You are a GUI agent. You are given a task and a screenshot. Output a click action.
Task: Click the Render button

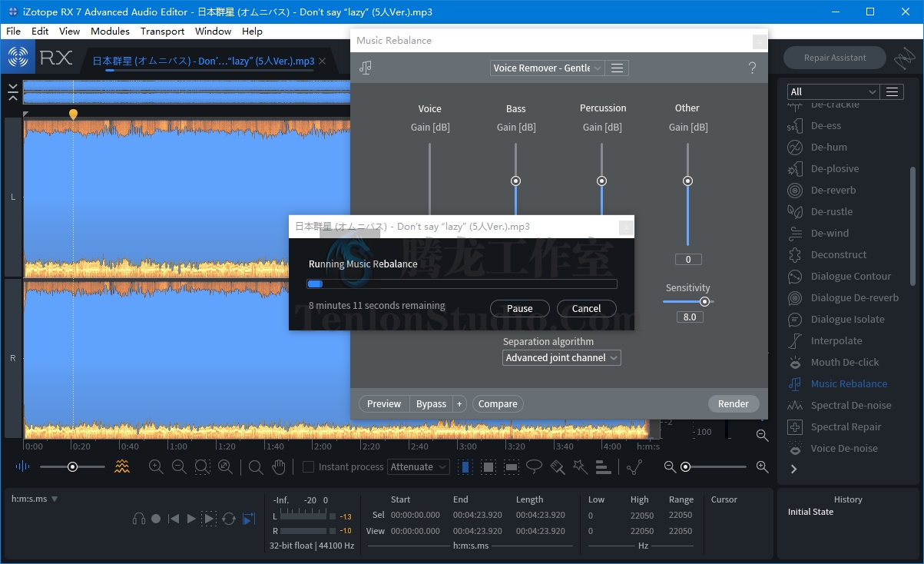pyautogui.click(x=734, y=404)
